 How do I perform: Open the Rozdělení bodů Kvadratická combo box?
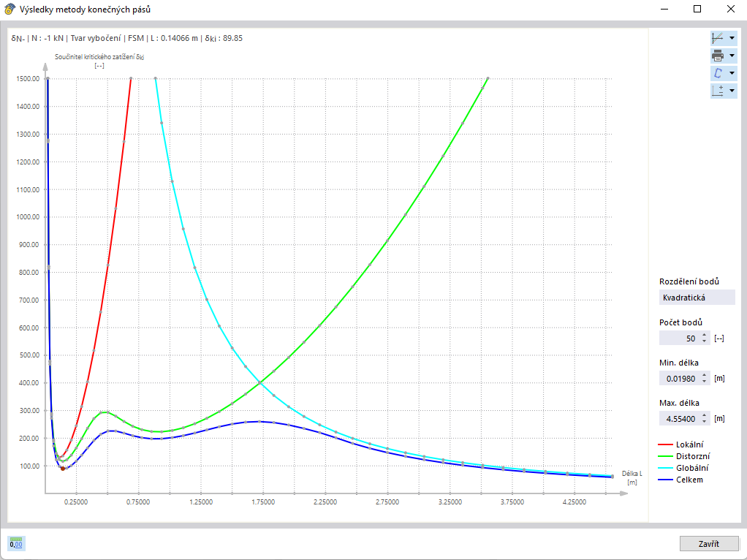(697, 298)
